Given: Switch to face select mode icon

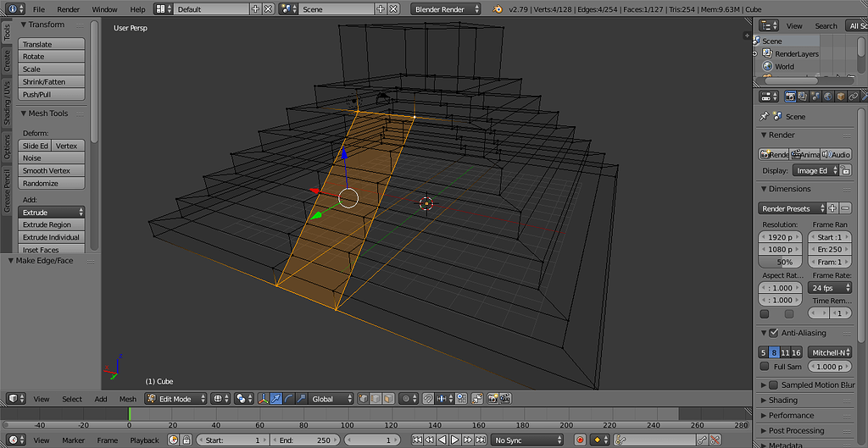Looking at the screenshot, I should pyautogui.click(x=387, y=398).
